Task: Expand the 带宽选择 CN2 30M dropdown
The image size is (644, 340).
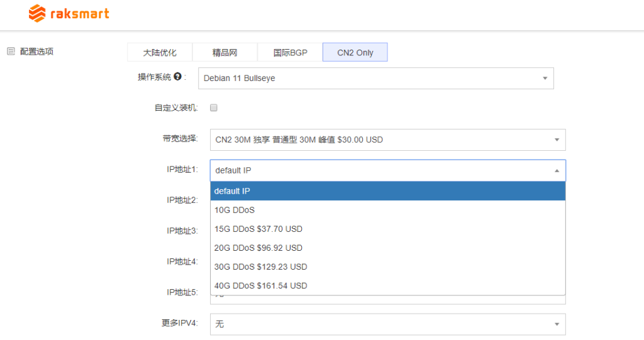Action: point(387,140)
